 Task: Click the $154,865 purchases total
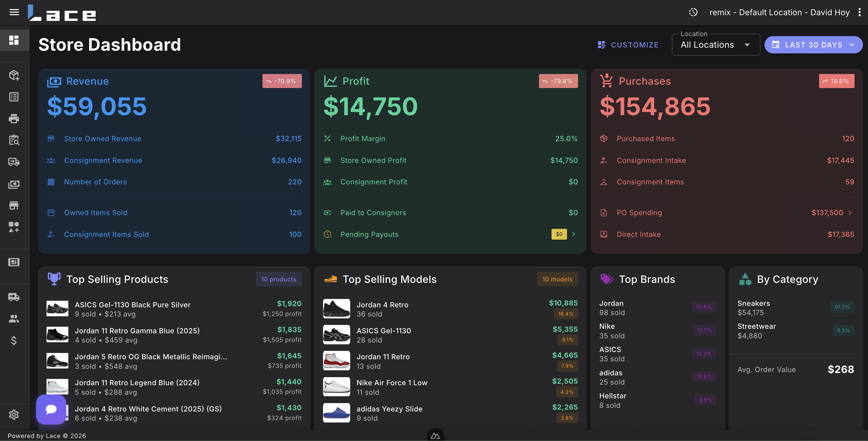click(x=655, y=107)
